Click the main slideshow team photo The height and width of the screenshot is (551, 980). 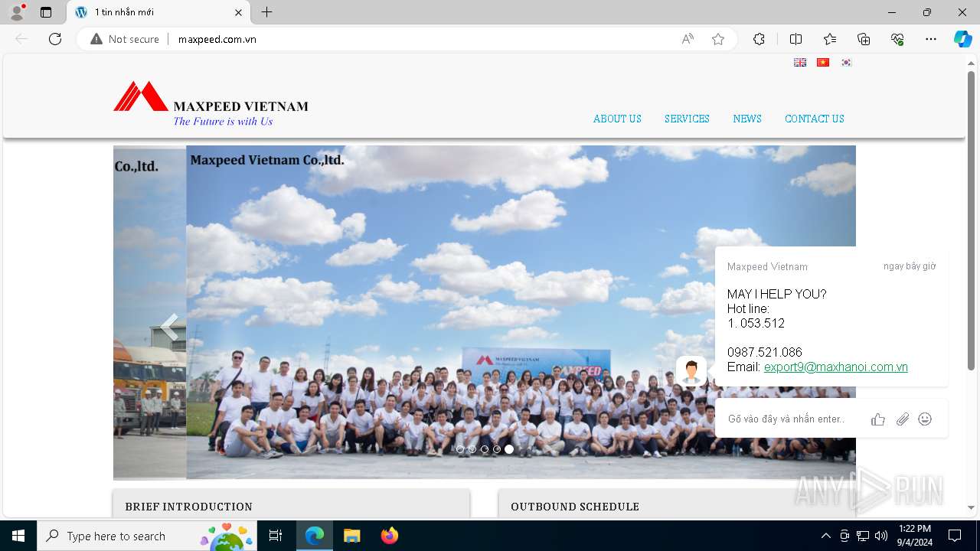click(521, 312)
